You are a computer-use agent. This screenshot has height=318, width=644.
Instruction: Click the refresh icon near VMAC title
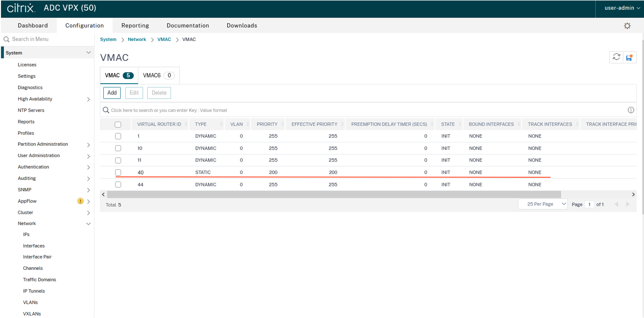pyautogui.click(x=616, y=57)
